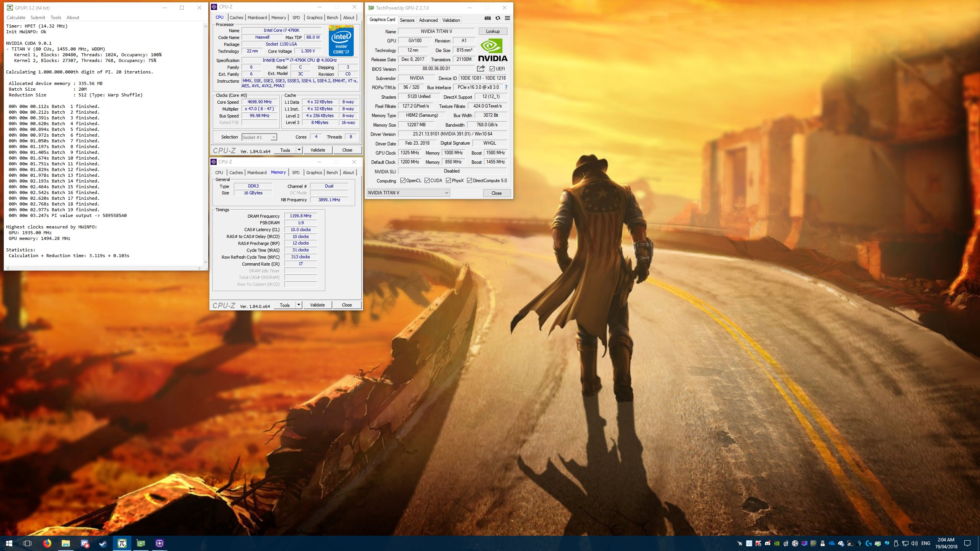Open the Windows Start button
Image resolution: width=980 pixels, height=551 pixels.
(9, 543)
